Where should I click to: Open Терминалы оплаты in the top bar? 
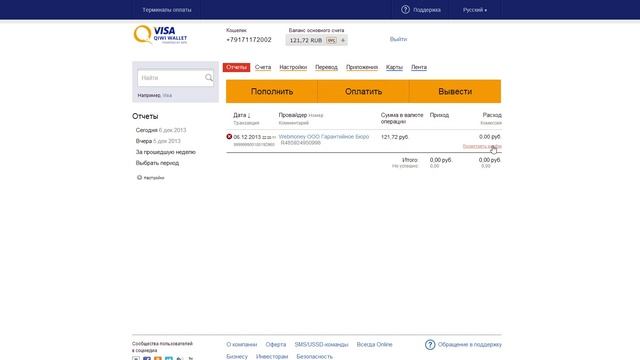point(167,10)
